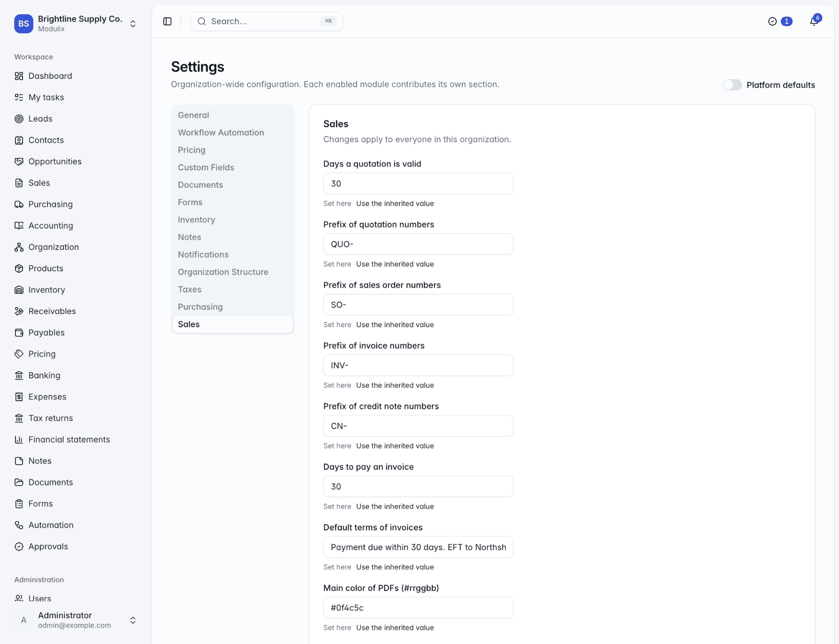Focus the Search box in top bar
The height and width of the screenshot is (644, 839).
(267, 22)
